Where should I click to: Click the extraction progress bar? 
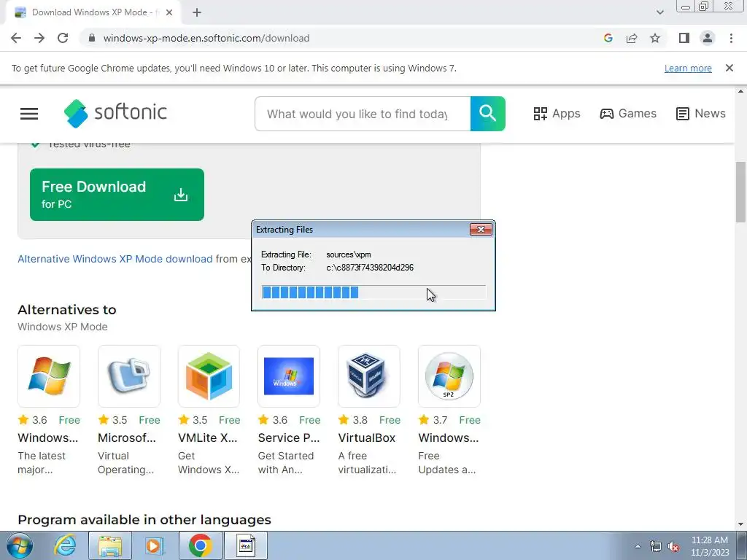pos(373,292)
